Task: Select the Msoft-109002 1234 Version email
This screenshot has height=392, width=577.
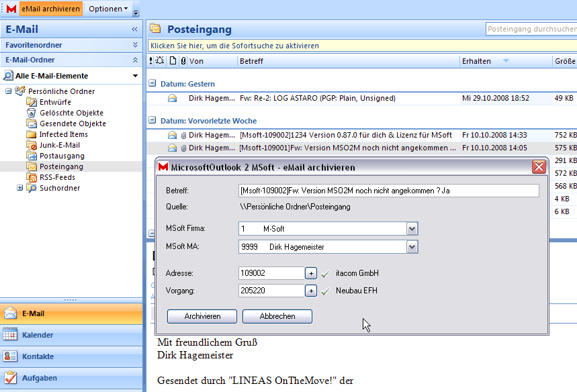Action: point(362,135)
